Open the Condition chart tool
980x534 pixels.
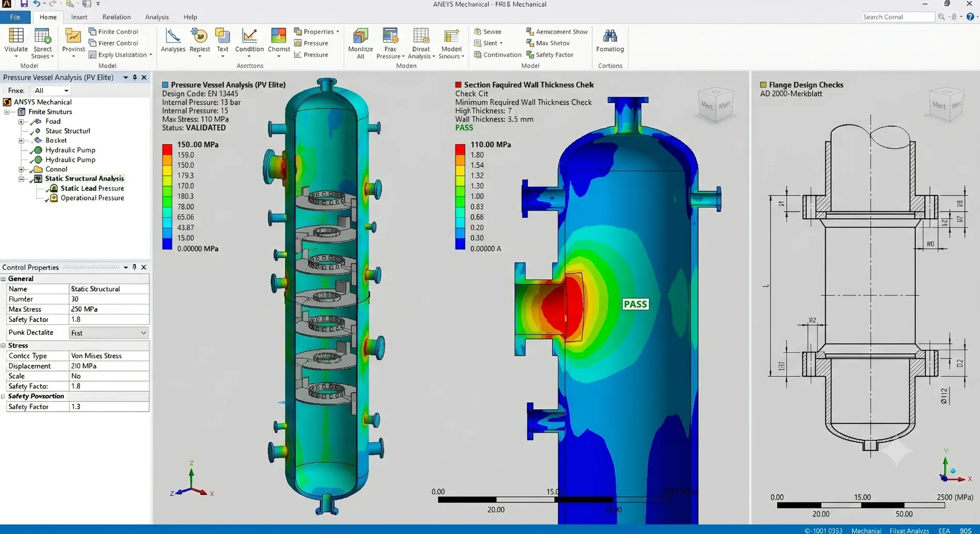pos(249,43)
